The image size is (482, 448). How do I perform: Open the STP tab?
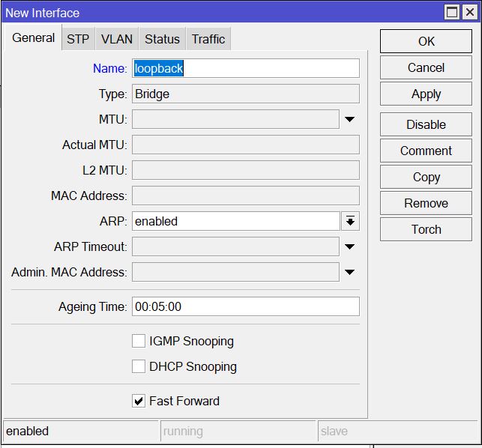(x=78, y=39)
